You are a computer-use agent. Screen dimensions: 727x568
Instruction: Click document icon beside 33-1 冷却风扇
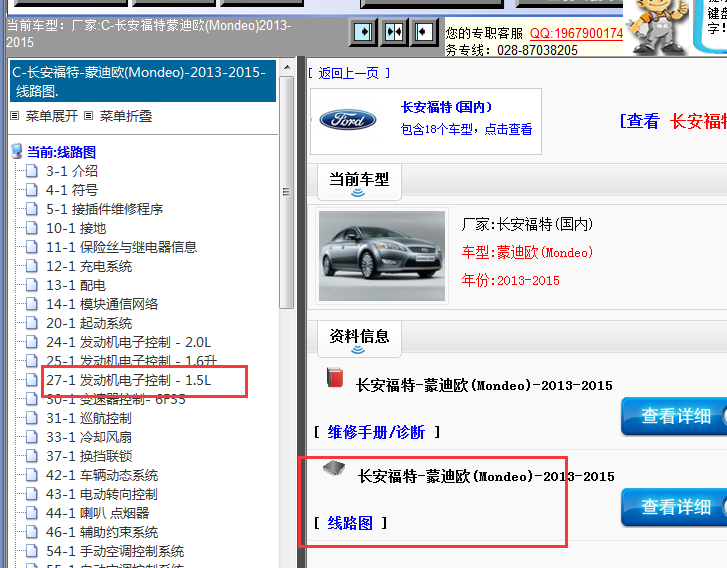(x=32, y=437)
